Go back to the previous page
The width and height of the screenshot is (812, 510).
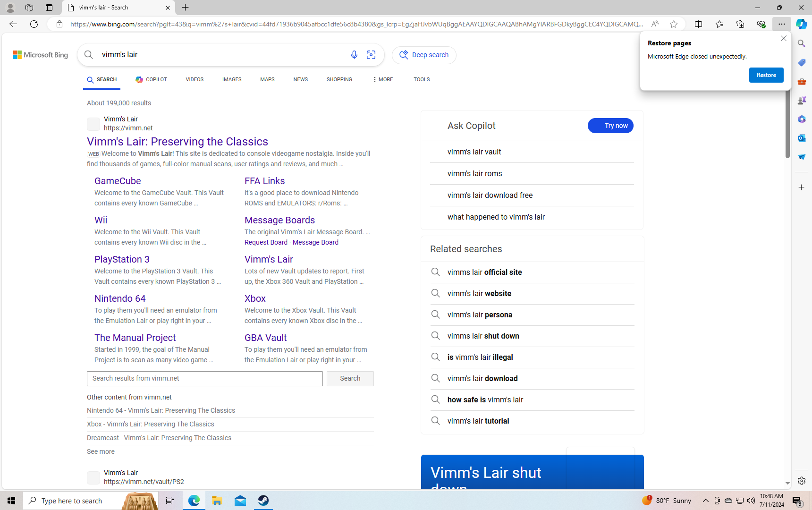pos(13,24)
